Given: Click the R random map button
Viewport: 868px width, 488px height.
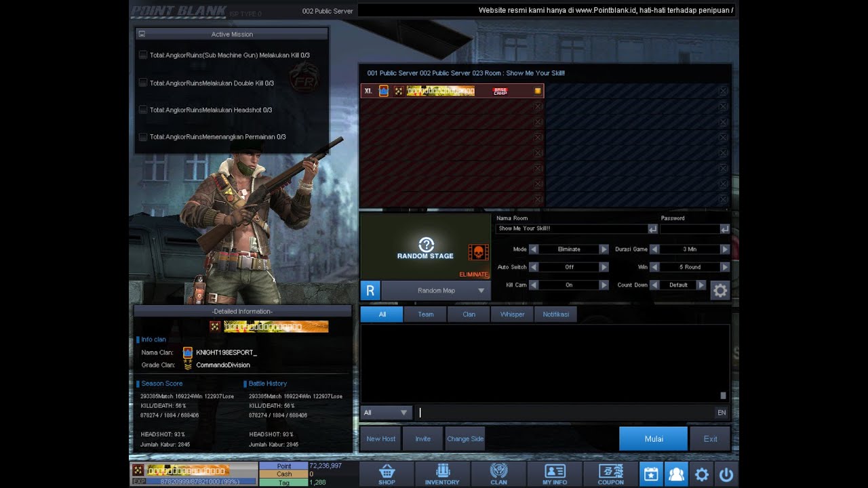Looking at the screenshot, I should point(370,291).
